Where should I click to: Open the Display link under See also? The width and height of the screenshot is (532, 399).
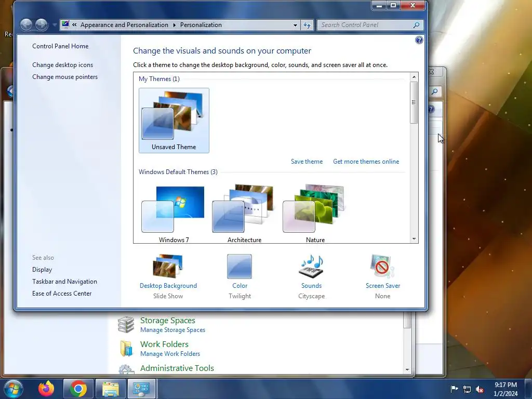42,270
